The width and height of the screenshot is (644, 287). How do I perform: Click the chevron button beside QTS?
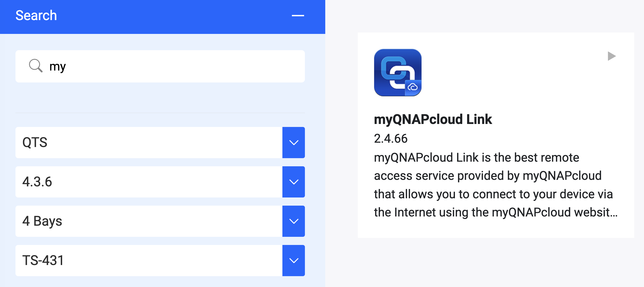tap(294, 142)
